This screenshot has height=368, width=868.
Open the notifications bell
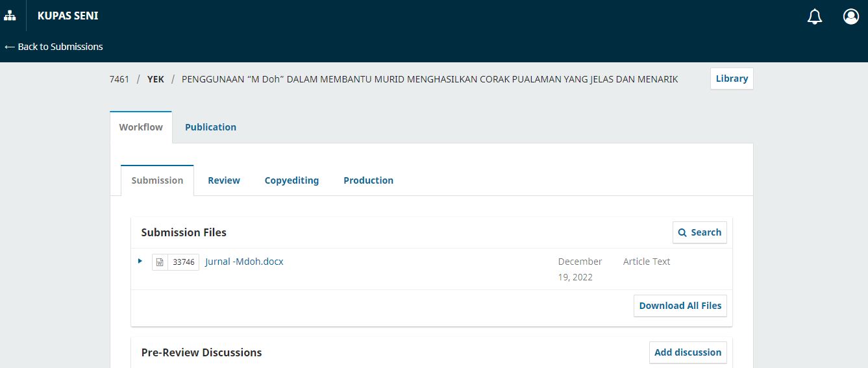pos(814,17)
